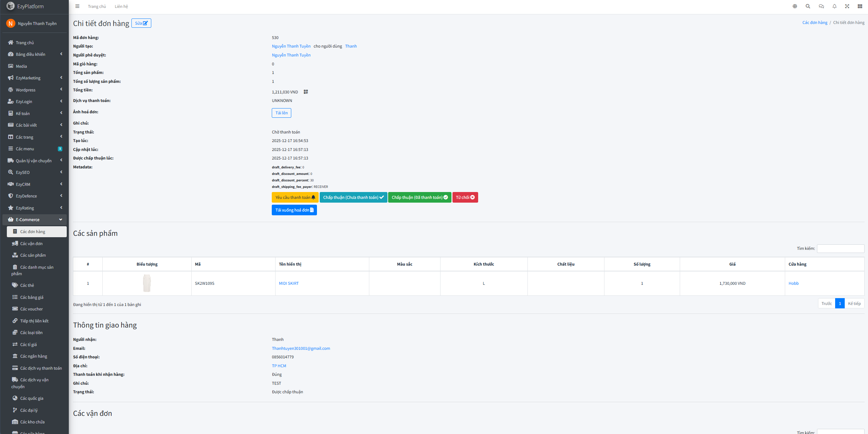Open Các voucher menu item

pyautogui.click(x=31, y=309)
